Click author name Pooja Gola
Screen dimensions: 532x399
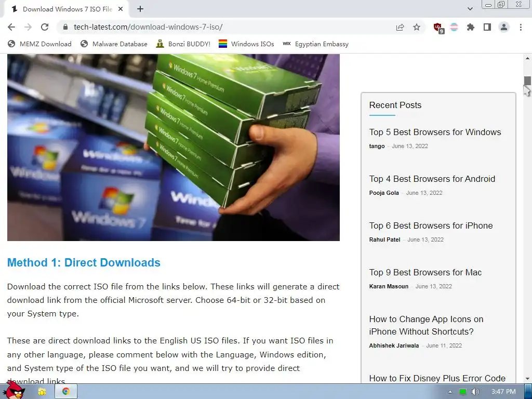[x=384, y=193]
